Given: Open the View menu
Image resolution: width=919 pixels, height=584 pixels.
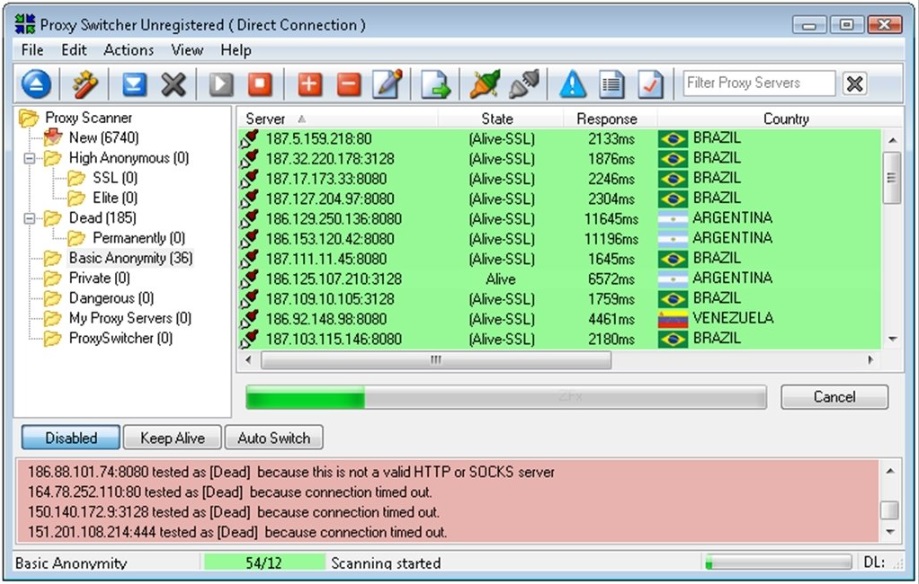Looking at the screenshot, I should pos(187,50).
